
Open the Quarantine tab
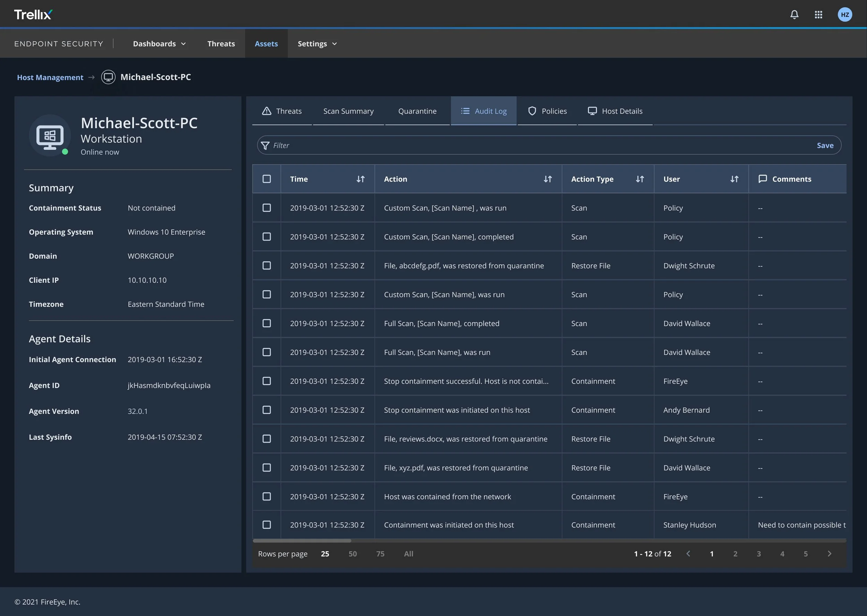418,111
